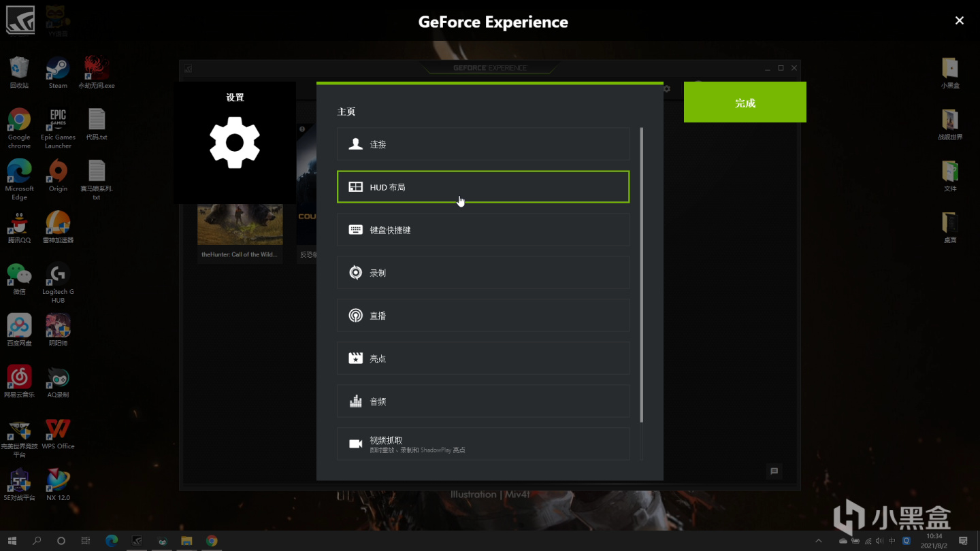Click the feedback chat icon at bottom right
The image size is (980, 551).
click(774, 471)
